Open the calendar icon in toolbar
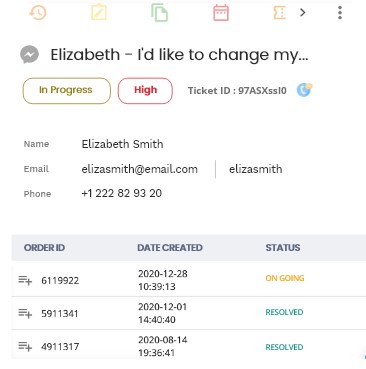 [221, 13]
